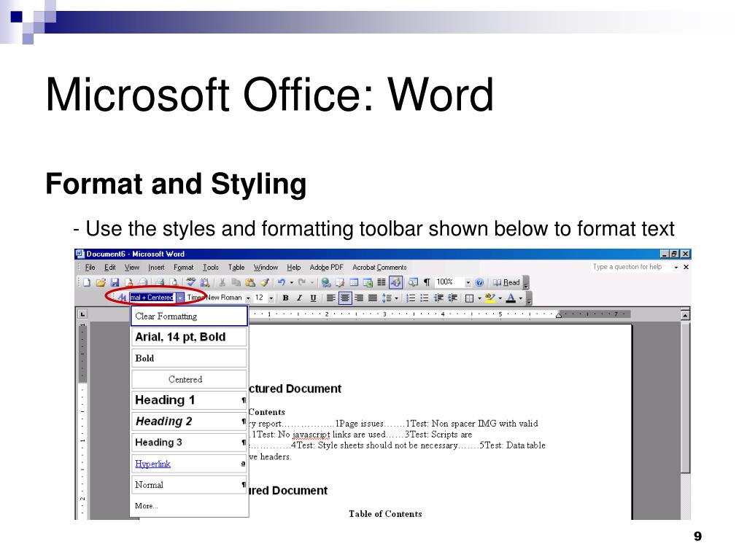Increase the paragraph indent
The height and width of the screenshot is (560, 747).
[x=452, y=298]
